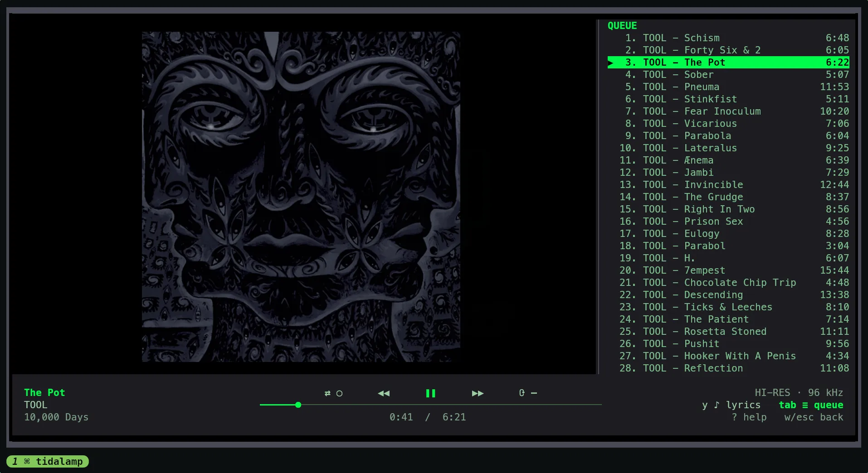This screenshot has height=473, width=868.
Task: Choose Sober in the queue
Action: pos(728,75)
